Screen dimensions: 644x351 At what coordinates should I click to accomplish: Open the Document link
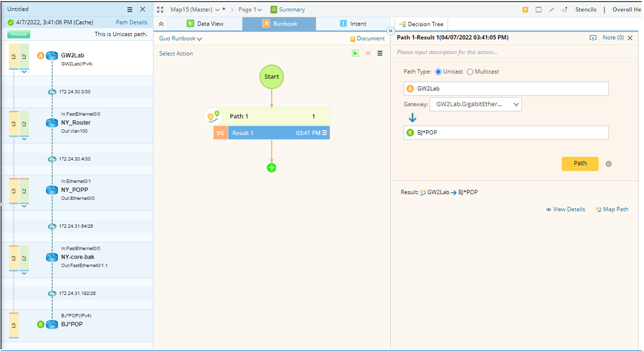[368, 39]
